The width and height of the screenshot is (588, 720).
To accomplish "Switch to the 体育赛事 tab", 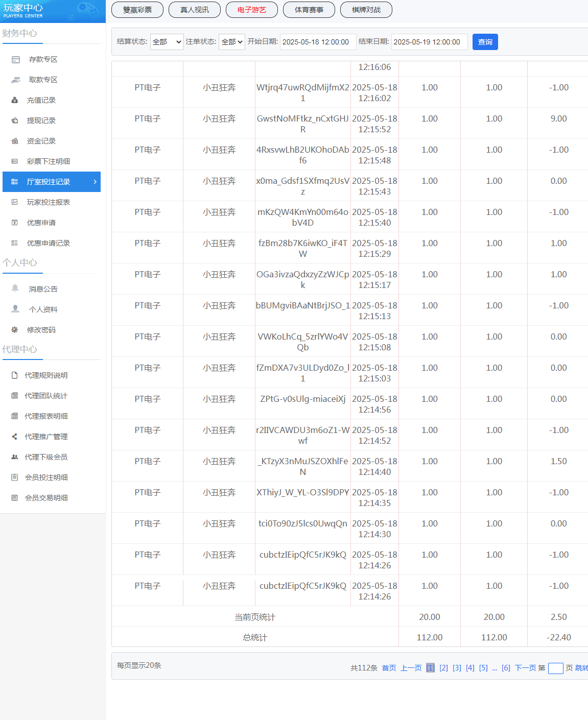I will tap(309, 10).
